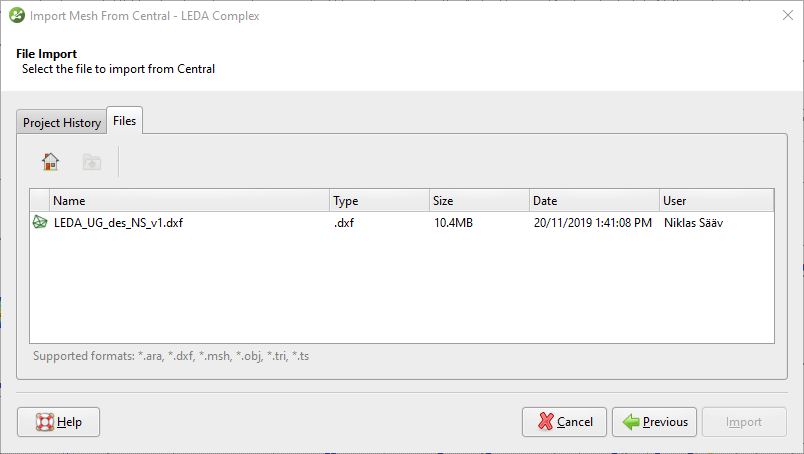
Task: Sort files by Date column header
Action: pos(594,201)
